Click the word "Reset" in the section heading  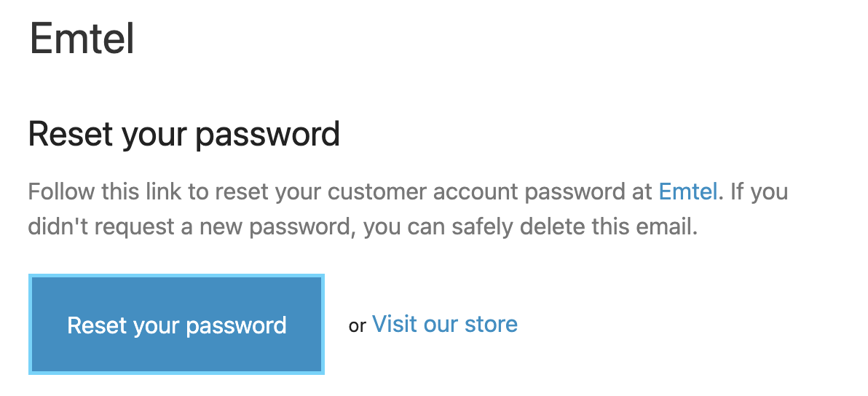pos(70,135)
